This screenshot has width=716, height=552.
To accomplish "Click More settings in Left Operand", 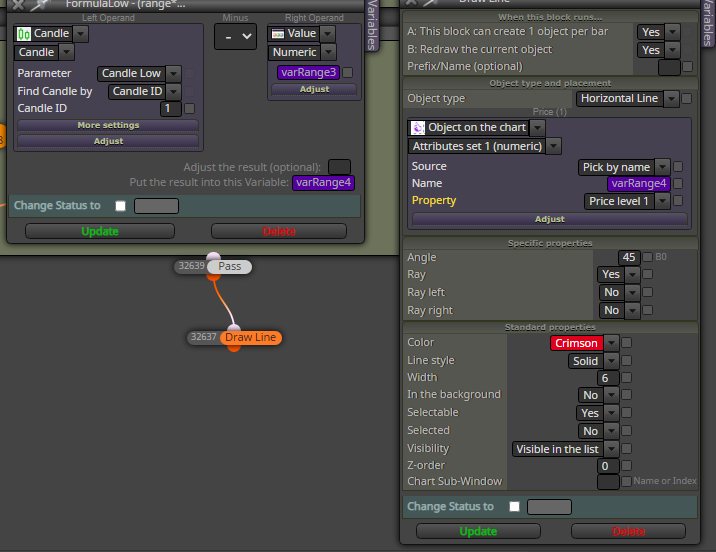I will point(108,125).
